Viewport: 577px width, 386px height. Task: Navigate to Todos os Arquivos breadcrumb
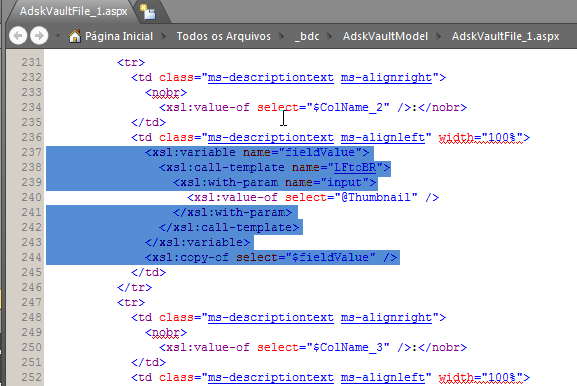click(223, 36)
